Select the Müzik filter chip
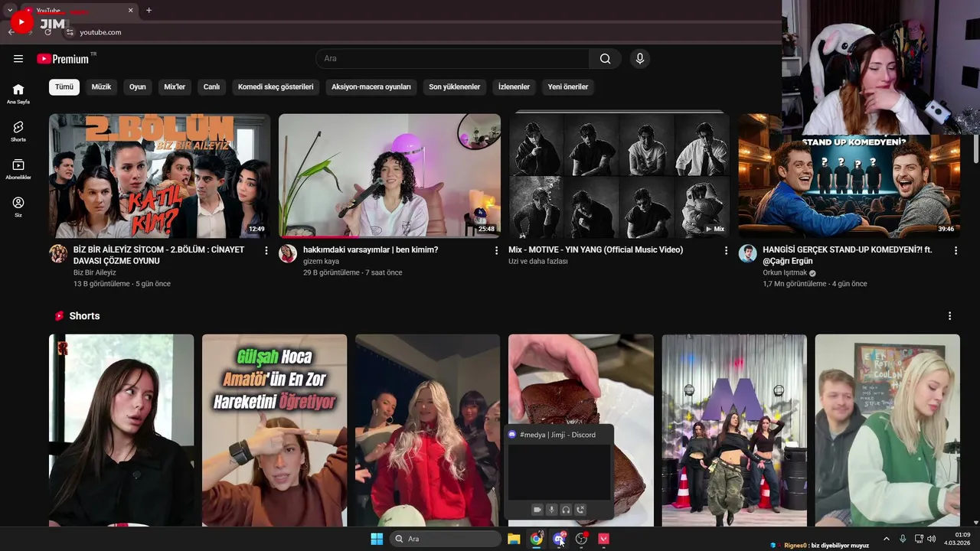This screenshot has width=980, height=551. (101, 87)
